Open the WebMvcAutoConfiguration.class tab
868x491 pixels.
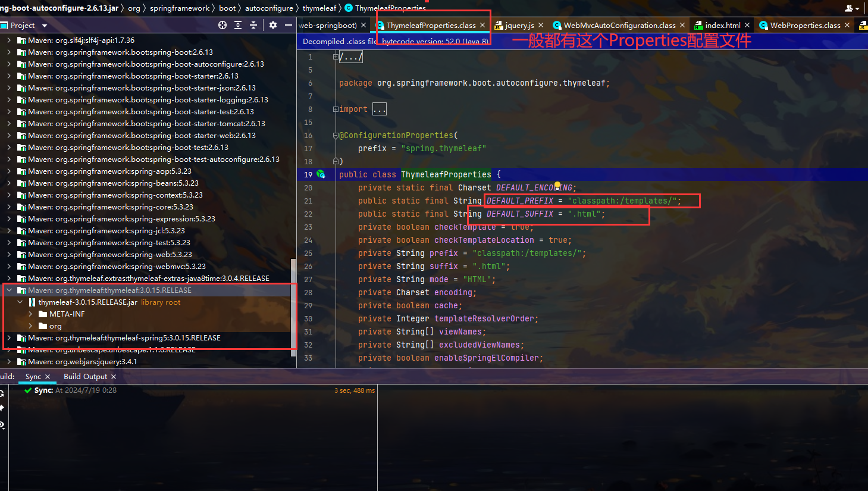click(x=619, y=25)
